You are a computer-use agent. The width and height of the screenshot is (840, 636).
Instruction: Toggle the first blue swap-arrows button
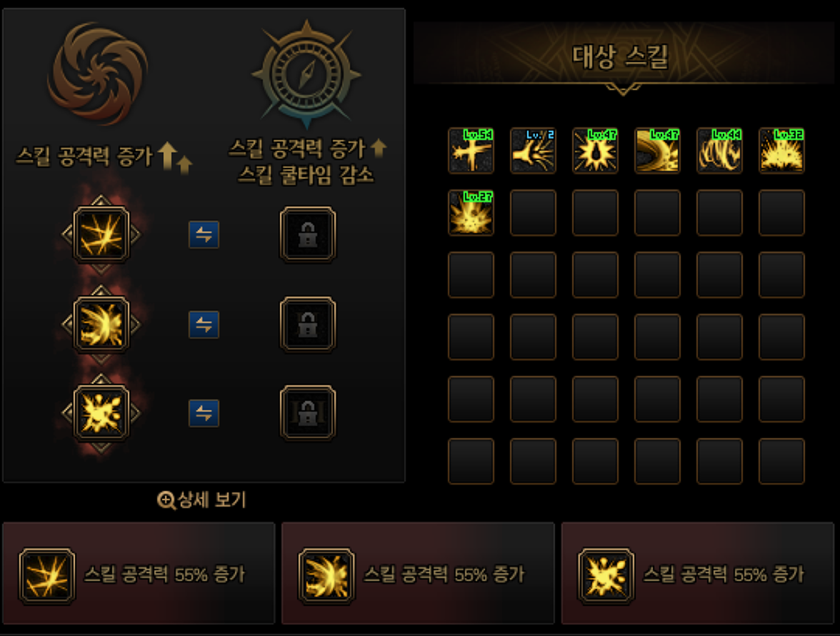pyautogui.click(x=204, y=234)
